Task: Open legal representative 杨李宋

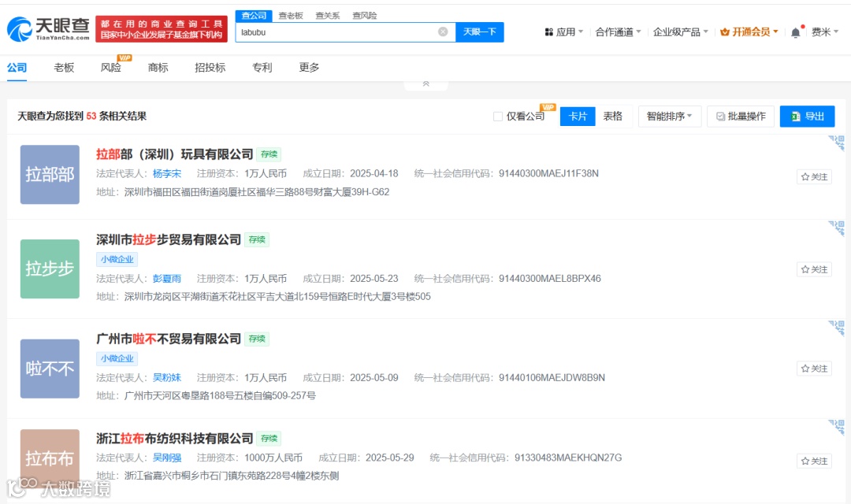Action: click(x=167, y=173)
